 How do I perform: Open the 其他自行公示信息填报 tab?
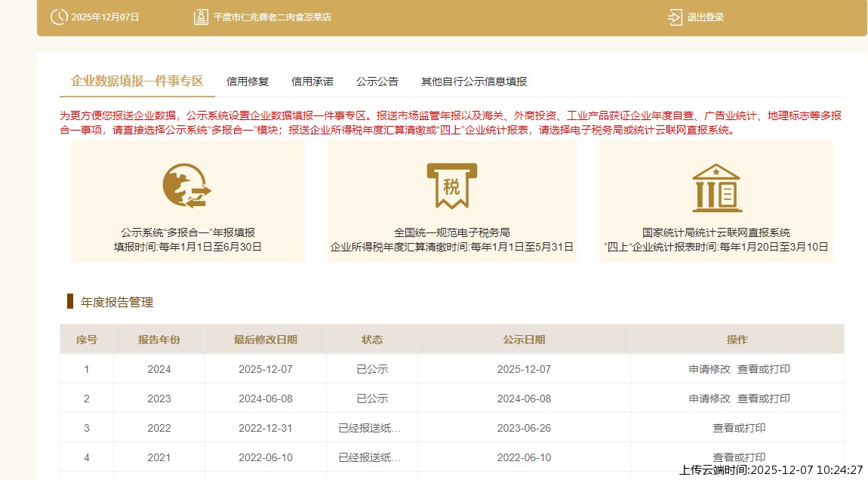[474, 82]
